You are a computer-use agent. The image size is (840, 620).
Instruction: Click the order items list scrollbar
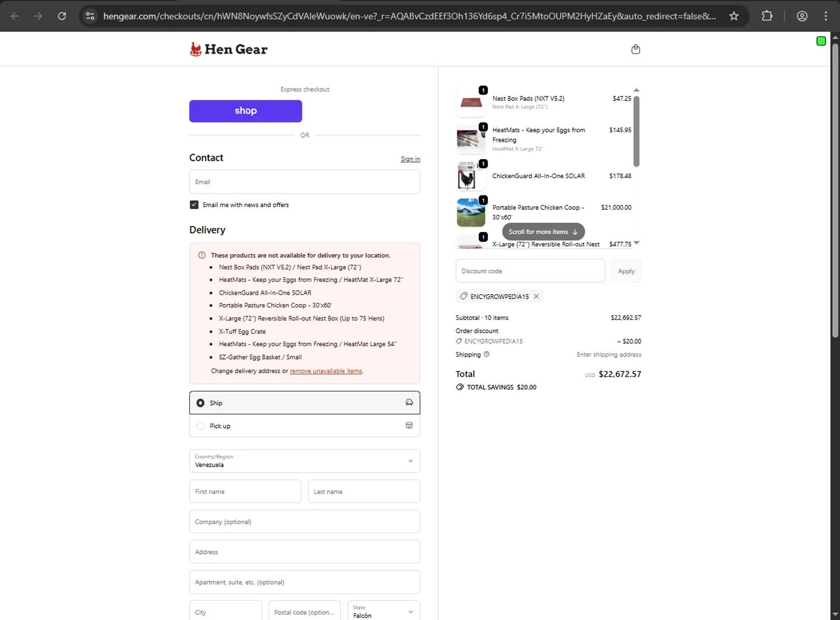[636, 132]
